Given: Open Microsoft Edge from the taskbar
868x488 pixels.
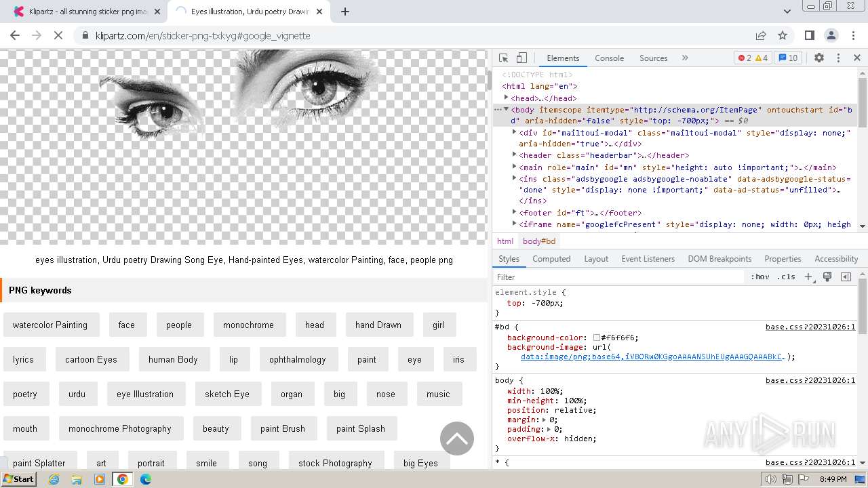Looking at the screenshot, I should coord(145,479).
